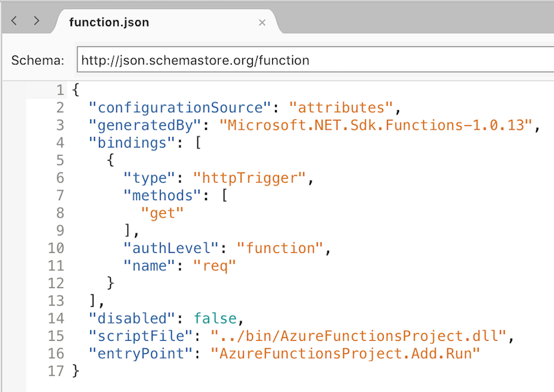Click the "function" value on line 10
The height and width of the screenshot is (392, 554).
point(280,248)
